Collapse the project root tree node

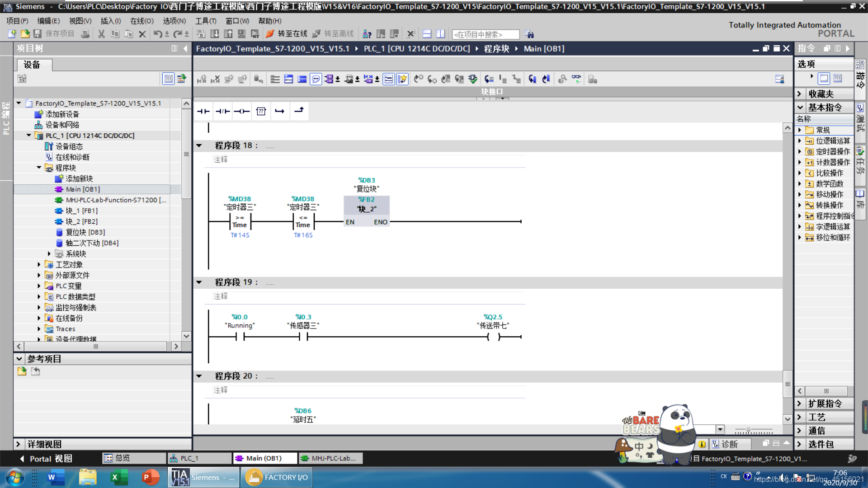point(19,103)
